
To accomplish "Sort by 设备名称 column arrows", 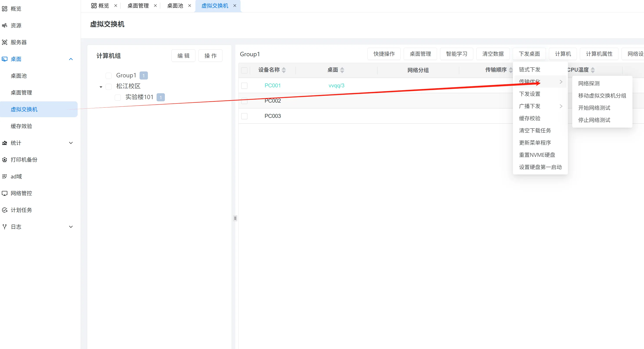I will click(284, 70).
